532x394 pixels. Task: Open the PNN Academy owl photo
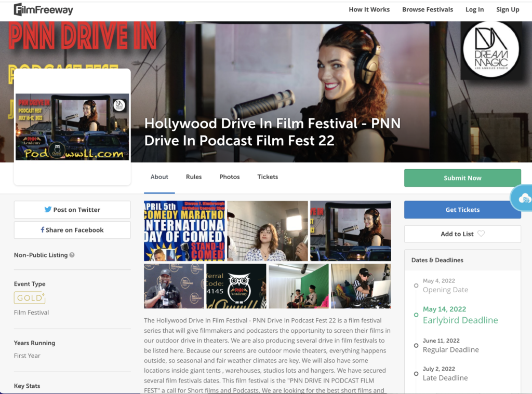pos(236,286)
